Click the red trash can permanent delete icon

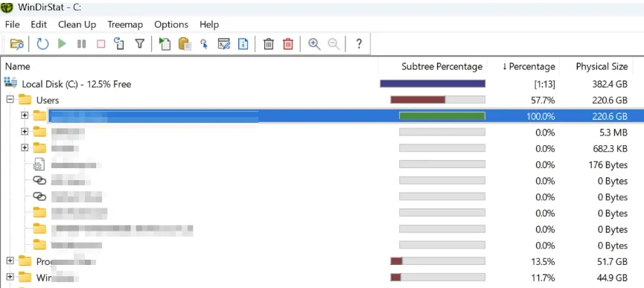(288, 43)
